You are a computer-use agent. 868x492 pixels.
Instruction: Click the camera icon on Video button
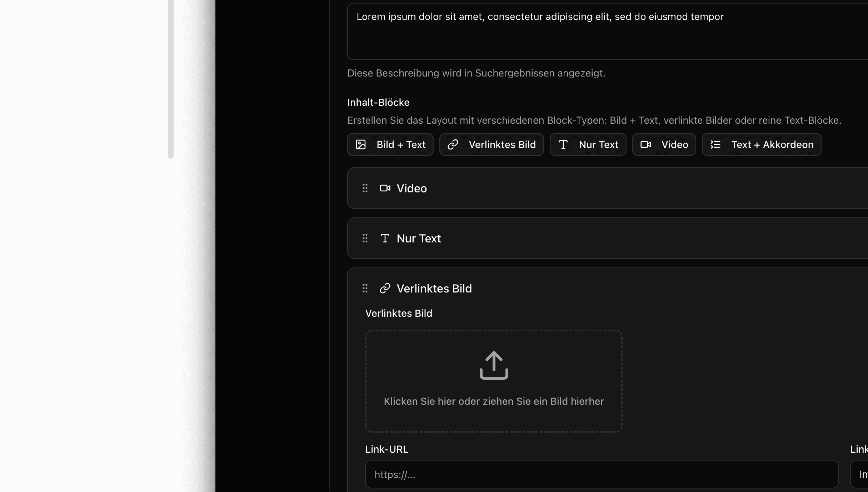(x=646, y=144)
